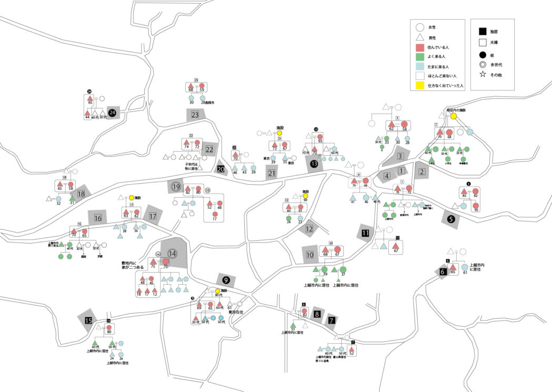552x392 pixels.
Task: Select the white square 夫婦 legend symbol
Action: [x=482, y=43]
